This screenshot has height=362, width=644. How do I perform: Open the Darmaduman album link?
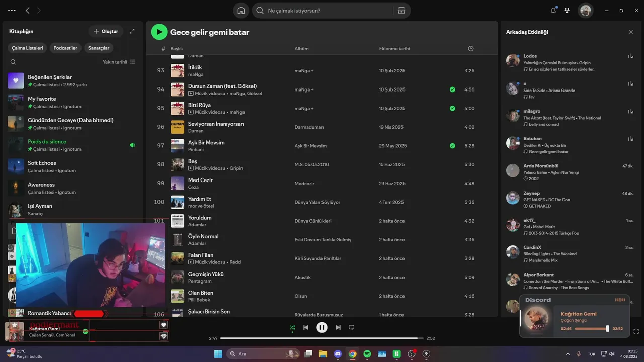point(309,127)
